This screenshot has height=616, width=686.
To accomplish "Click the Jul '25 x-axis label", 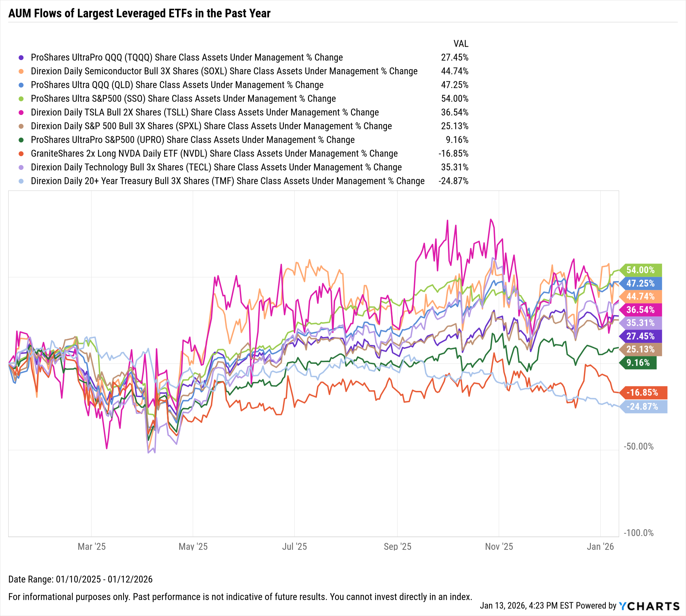I will 294,547.
